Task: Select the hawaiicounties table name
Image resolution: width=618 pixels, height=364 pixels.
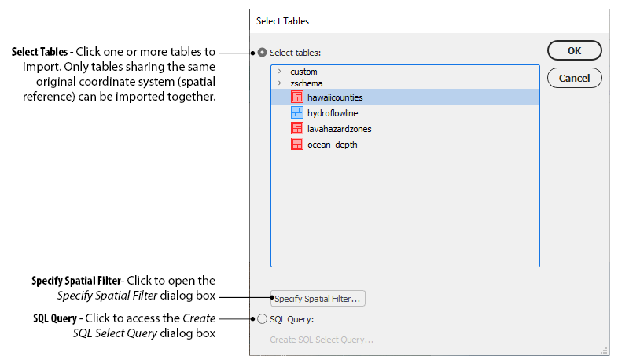Action: pyautogui.click(x=335, y=97)
